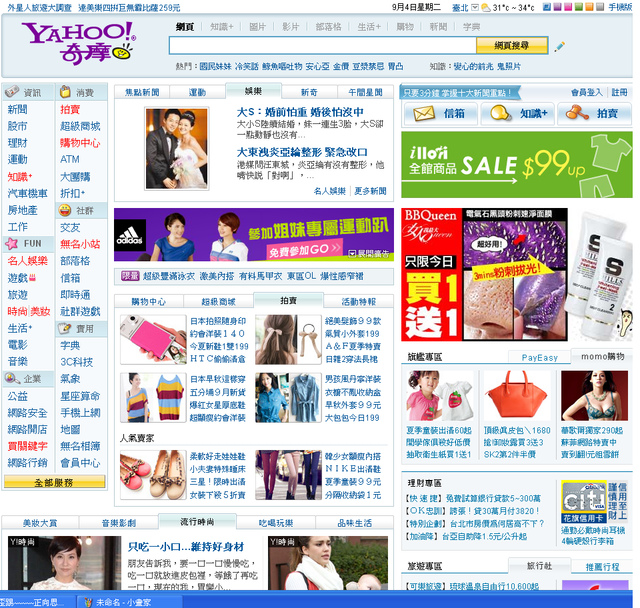The height and width of the screenshot is (608, 640).
Task: Click the 全部服務 yellow button
Action: 54,482
